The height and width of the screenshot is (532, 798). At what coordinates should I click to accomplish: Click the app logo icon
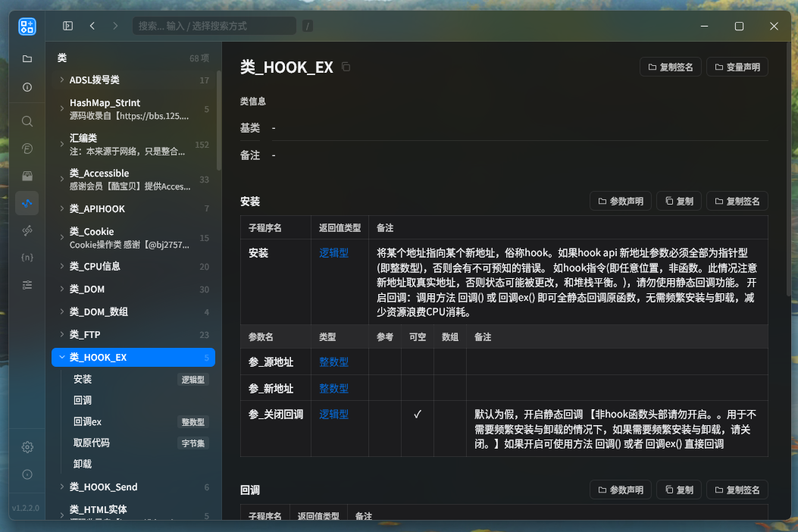tap(27, 27)
